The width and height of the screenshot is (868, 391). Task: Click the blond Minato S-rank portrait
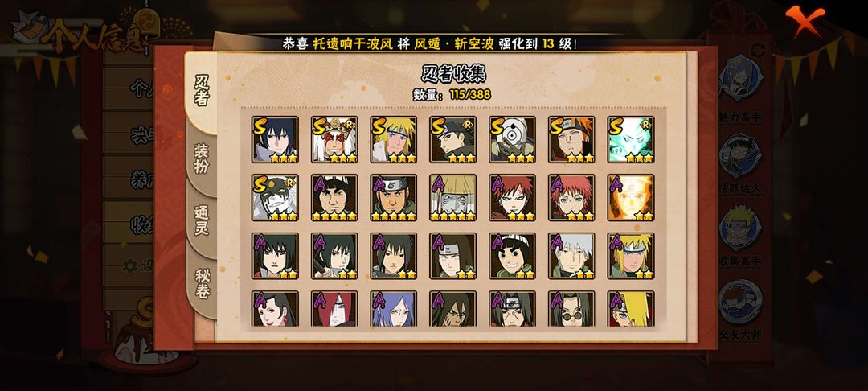[394, 139]
